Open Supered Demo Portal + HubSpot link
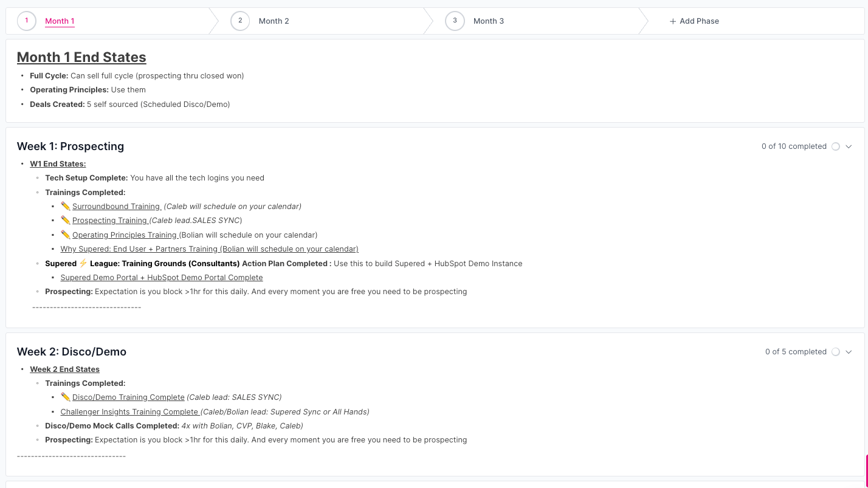 click(x=161, y=278)
